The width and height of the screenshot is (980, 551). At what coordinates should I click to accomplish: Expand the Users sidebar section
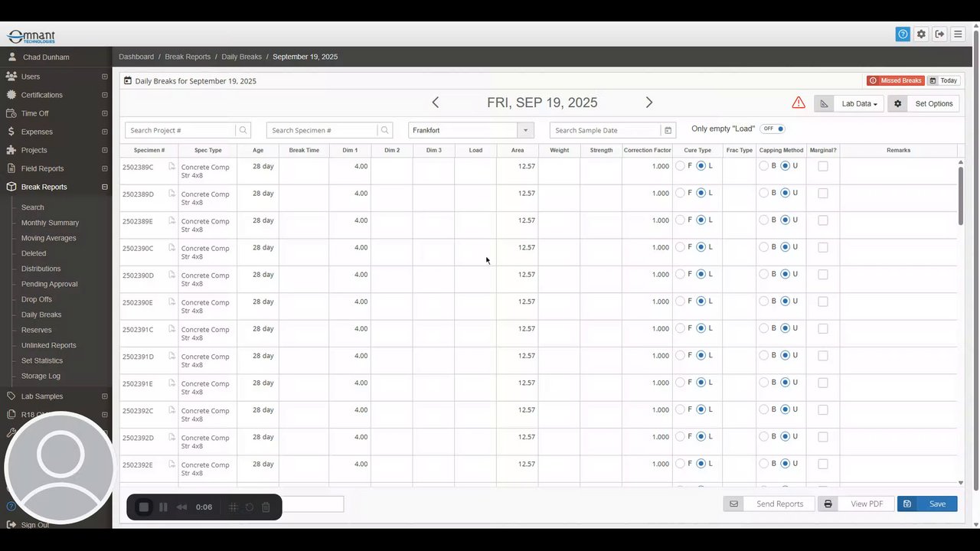(105, 77)
